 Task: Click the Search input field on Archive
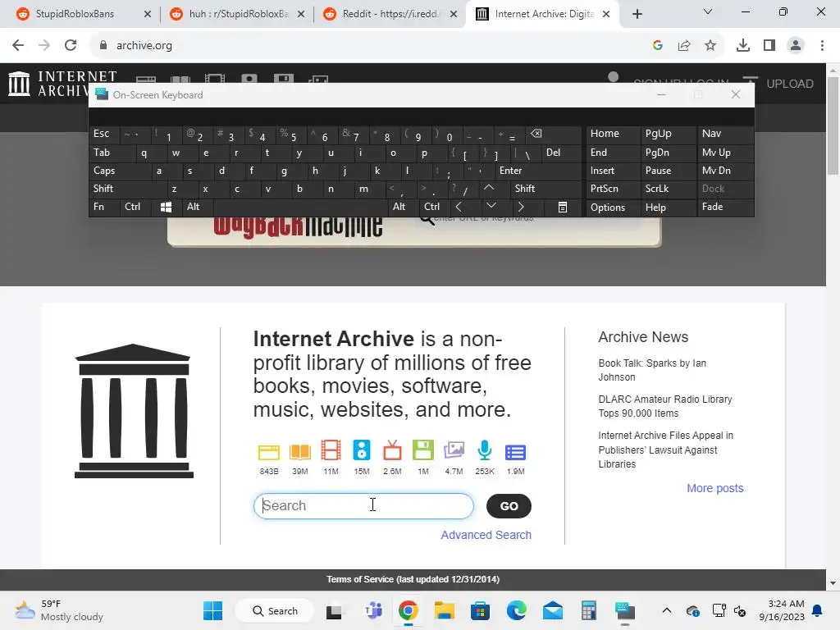click(x=363, y=506)
